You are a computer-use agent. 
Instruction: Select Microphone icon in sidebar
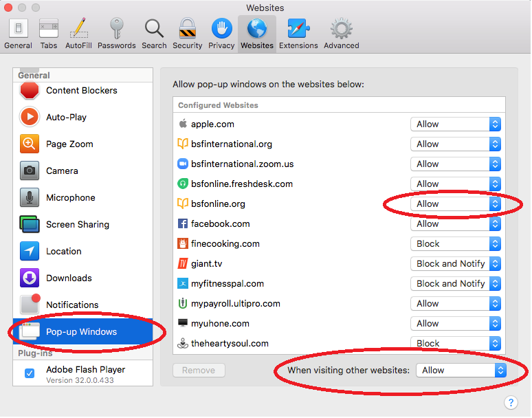point(30,197)
